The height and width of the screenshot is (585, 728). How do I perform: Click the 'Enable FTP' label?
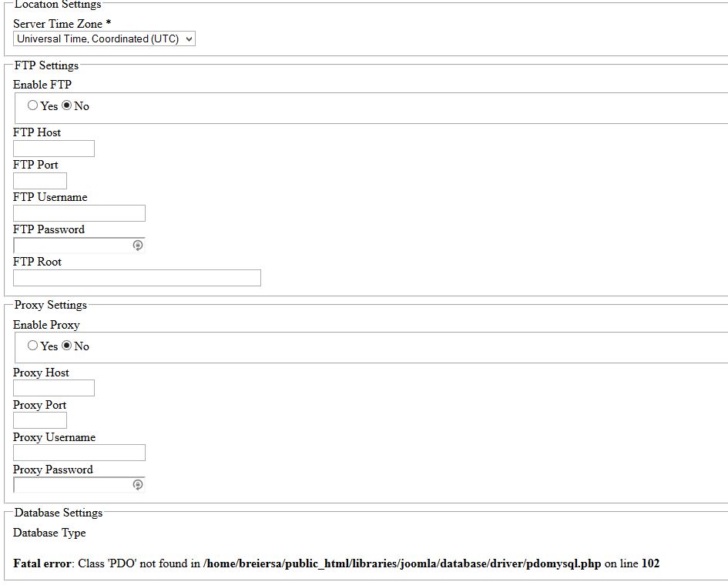click(42, 85)
